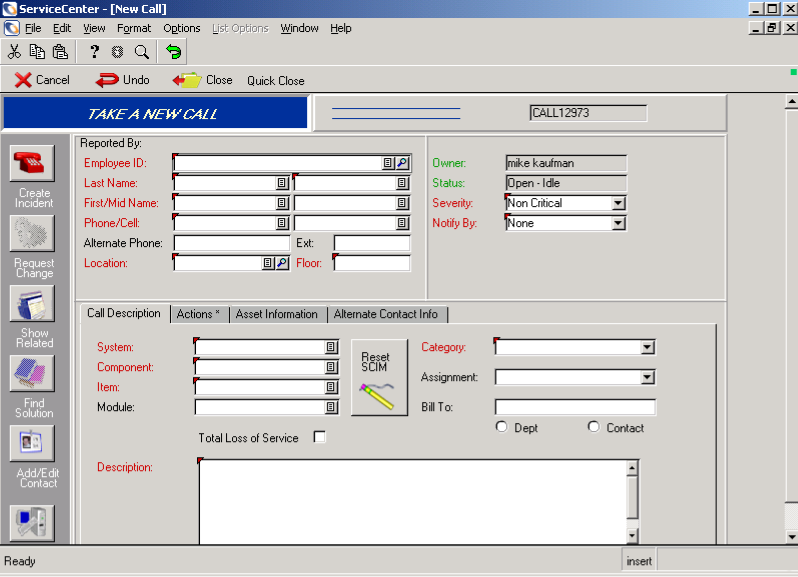Click the magnifying glass toolbar icon
The height and width of the screenshot is (577, 798).
coord(141,52)
